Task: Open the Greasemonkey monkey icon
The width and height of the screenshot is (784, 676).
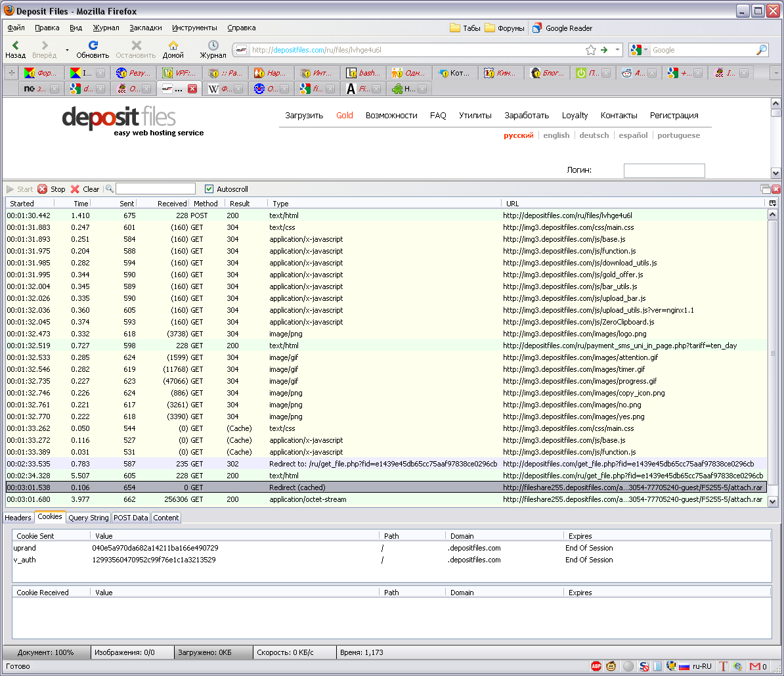Action: pyautogui.click(x=611, y=666)
